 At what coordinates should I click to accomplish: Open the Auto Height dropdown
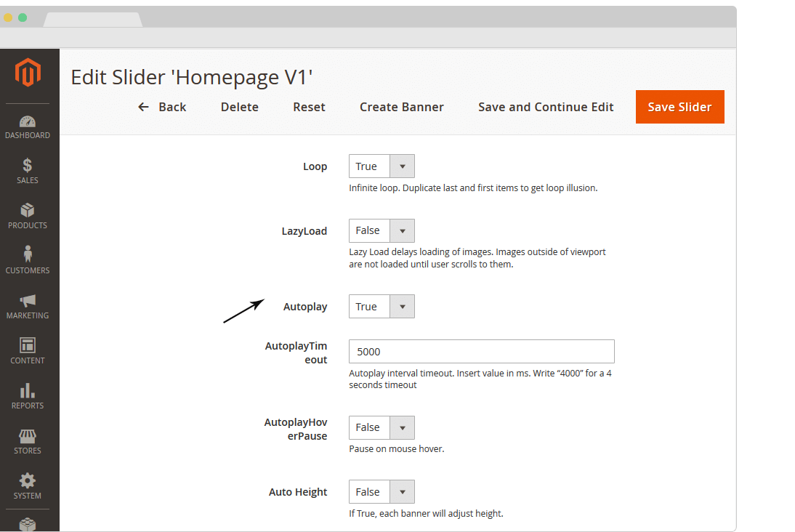click(382, 492)
